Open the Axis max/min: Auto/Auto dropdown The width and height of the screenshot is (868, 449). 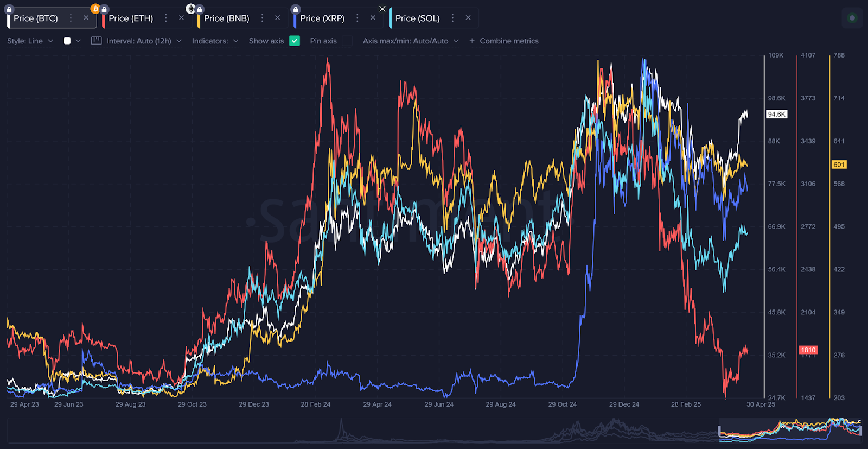coord(410,41)
